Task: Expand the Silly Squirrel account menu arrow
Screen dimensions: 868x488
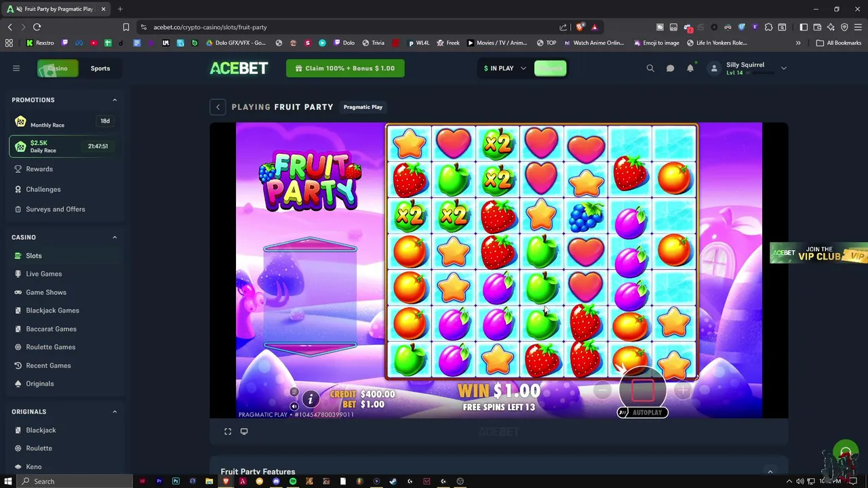Action: pos(784,68)
